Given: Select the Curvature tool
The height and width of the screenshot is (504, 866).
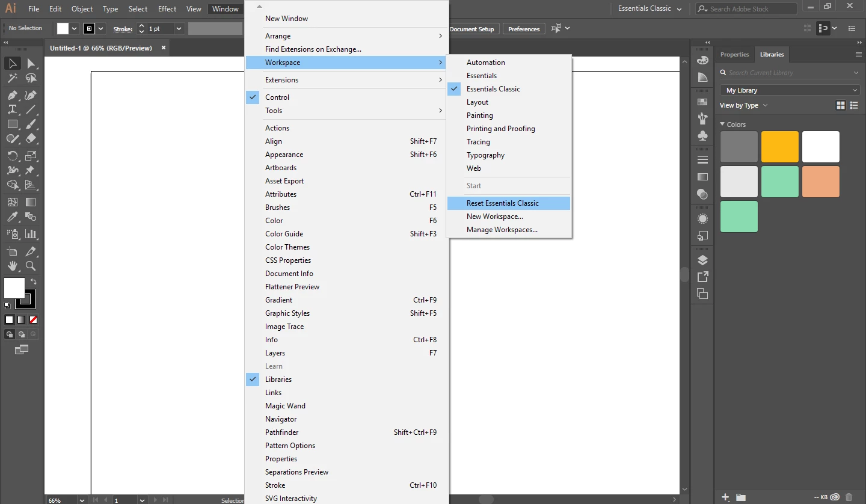Looking at the screenshot, I should (x=31, y=95).
